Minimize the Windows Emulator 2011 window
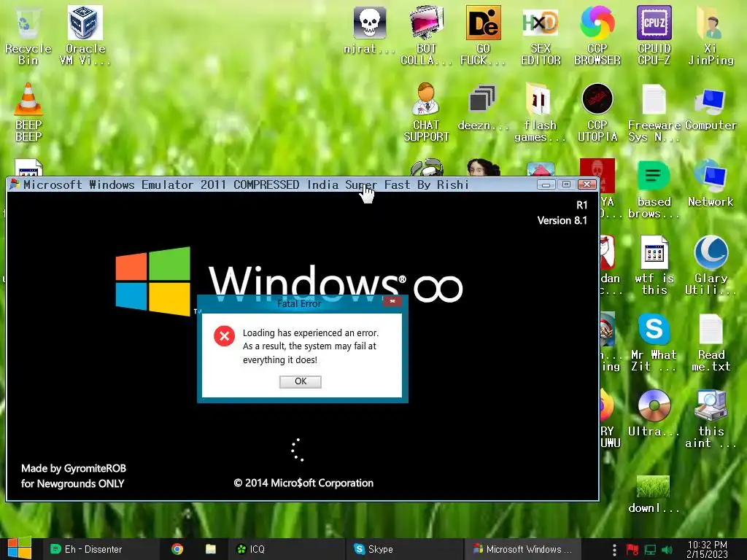The height and width of the screenshot is (560, 747). [546, 184]
